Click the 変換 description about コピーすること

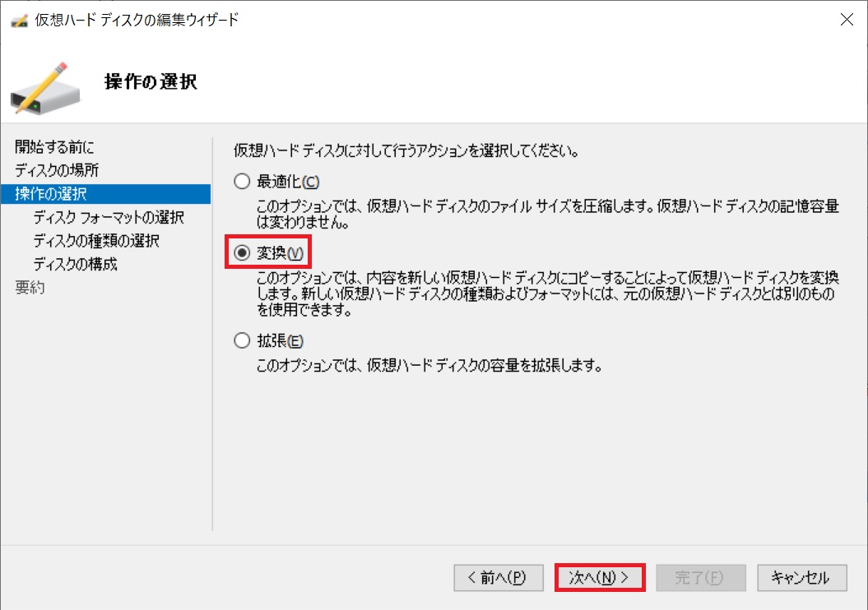[547, 293]
